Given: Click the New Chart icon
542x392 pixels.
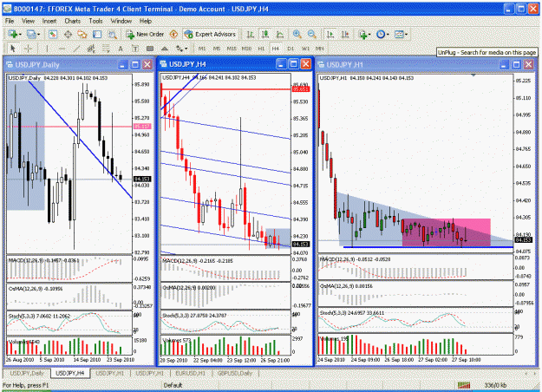Looking at the screenshot, I should 13,34.
